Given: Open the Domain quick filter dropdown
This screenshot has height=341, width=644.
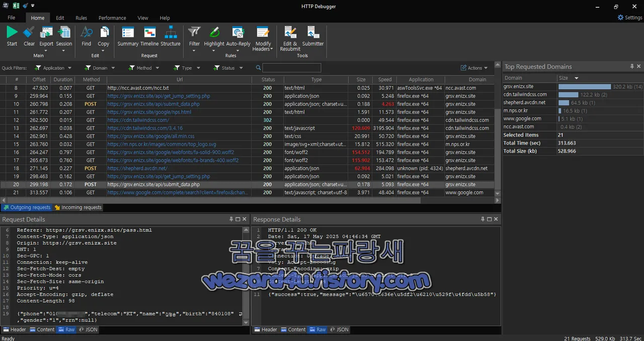Looking at the screenshot, I should tap(100, 68).
